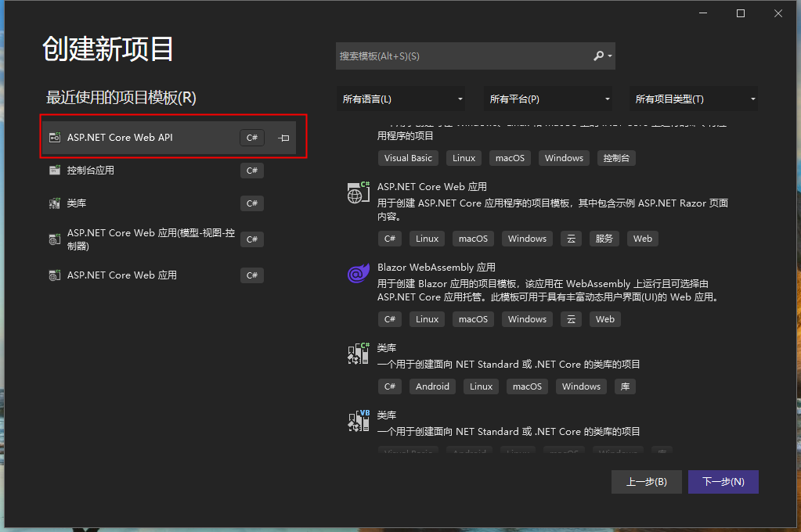The height and width of the screenshot is (532, 801).
Task: Click the 控制台应用 template icon in recent list
Action: [55, 171]
